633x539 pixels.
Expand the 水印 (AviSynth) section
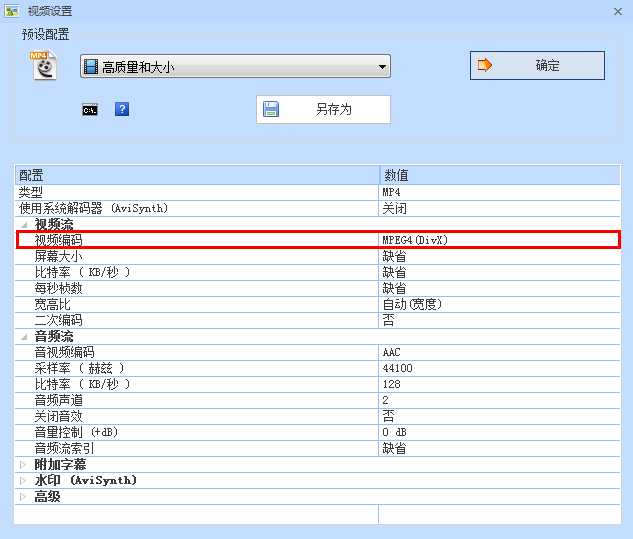coord(23,480)
